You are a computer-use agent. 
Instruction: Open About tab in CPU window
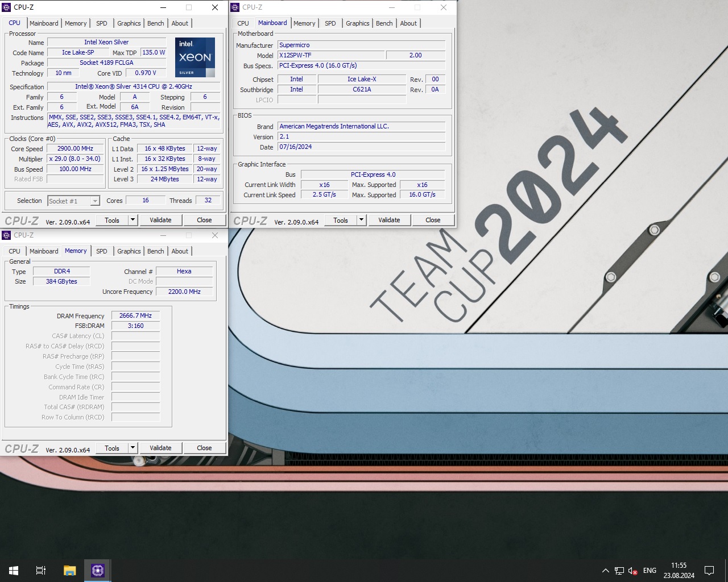click(x=180, y=23)
